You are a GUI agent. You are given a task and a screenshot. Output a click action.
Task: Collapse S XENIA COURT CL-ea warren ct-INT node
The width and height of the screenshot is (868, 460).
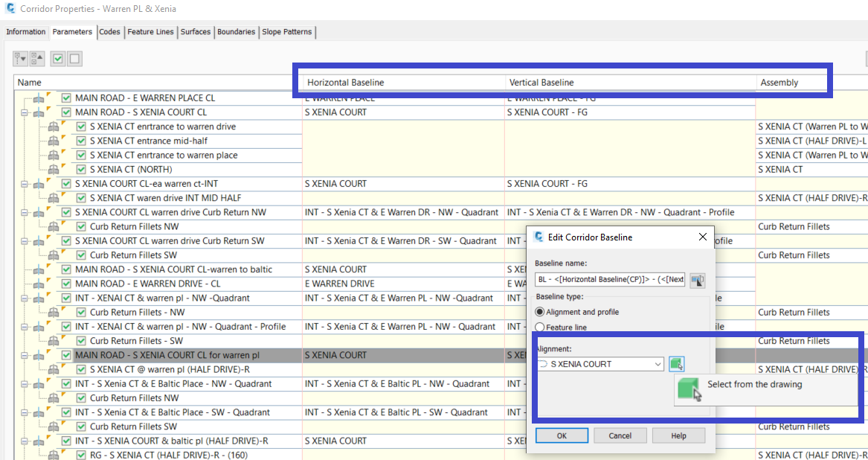coord(24,184)
